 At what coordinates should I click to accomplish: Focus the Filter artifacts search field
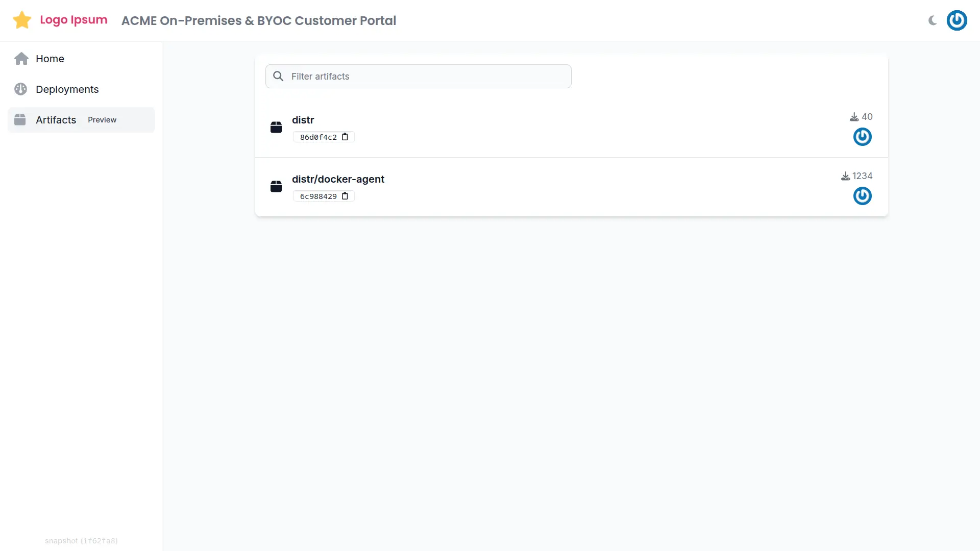419,76
